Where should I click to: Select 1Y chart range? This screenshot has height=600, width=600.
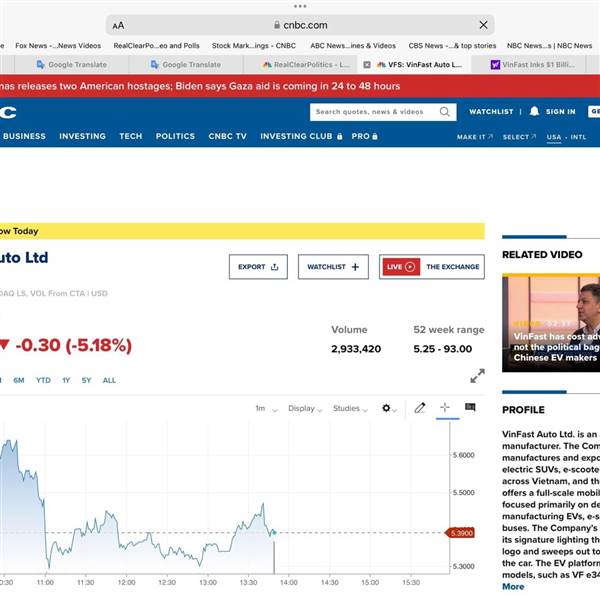tap(66, 380)
